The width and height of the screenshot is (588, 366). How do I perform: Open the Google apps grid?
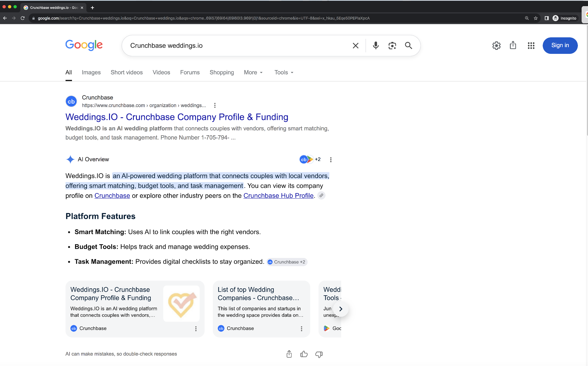531,46
